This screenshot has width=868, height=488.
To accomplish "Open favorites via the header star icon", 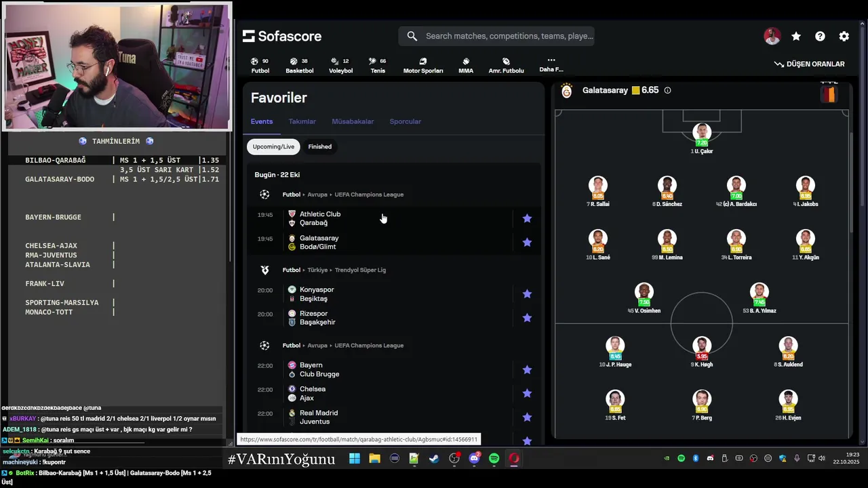I will [796, 37].
